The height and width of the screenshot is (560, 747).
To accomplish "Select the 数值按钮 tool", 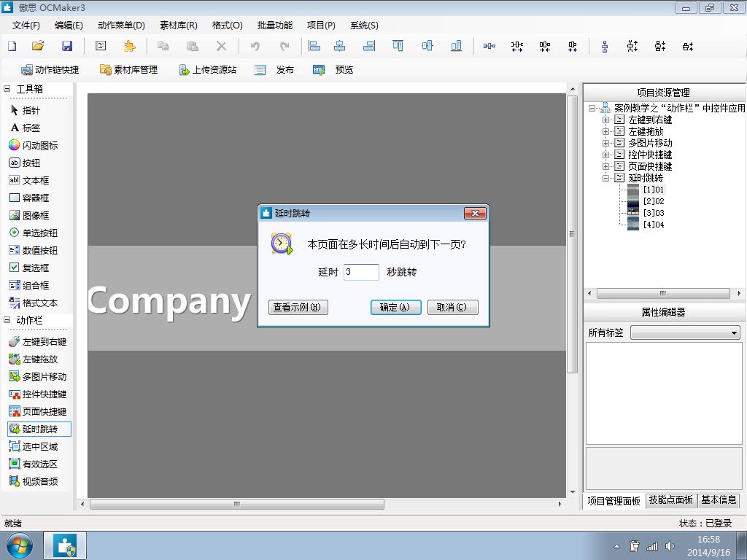I will (x=34, y=251).
